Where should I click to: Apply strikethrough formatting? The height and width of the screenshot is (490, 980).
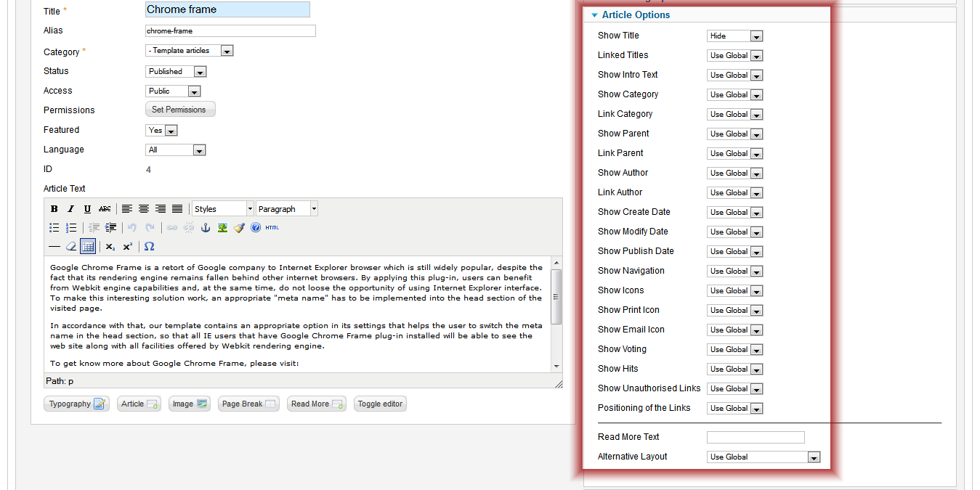coord(105,209)
